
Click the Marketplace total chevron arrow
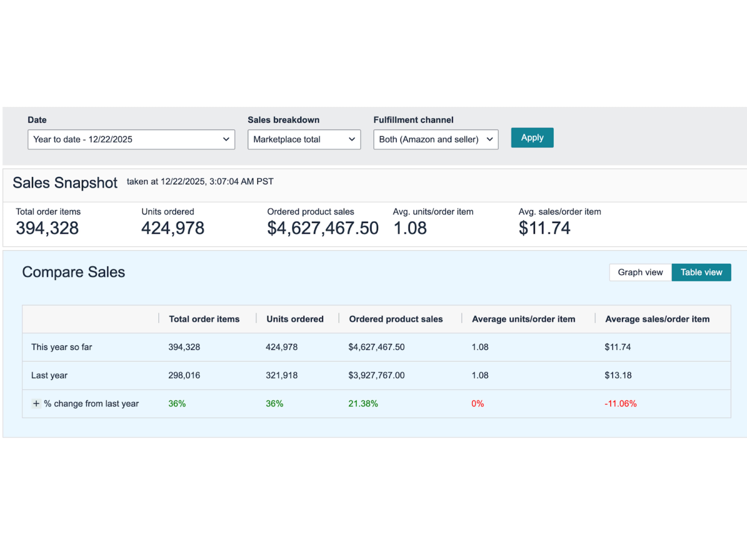[351, 139]
